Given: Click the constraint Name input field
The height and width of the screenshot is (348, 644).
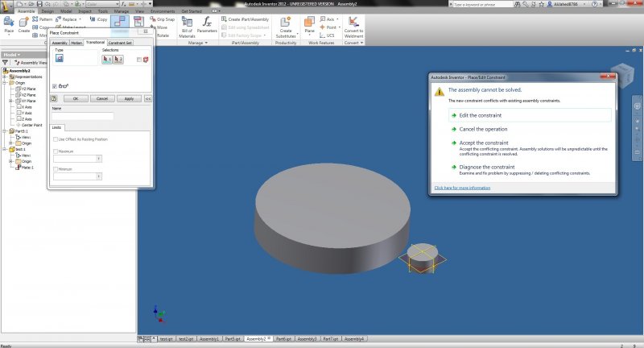Looking at the screenshot, I should [x=82, y=117].
